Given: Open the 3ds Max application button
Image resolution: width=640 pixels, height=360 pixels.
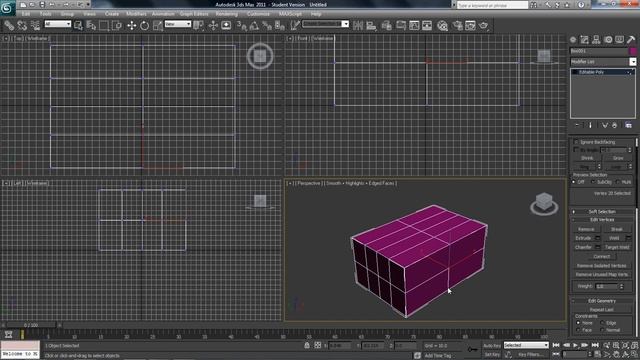Looking at the screenshot, I should (7, 8).
